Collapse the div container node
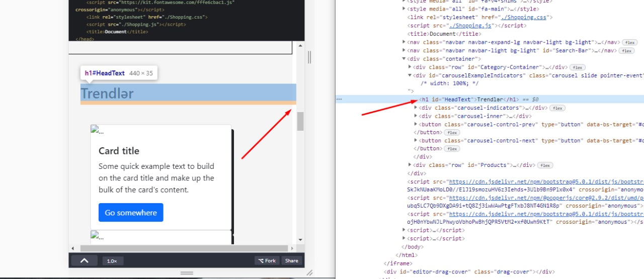644x279 pixels. point(404,59)
